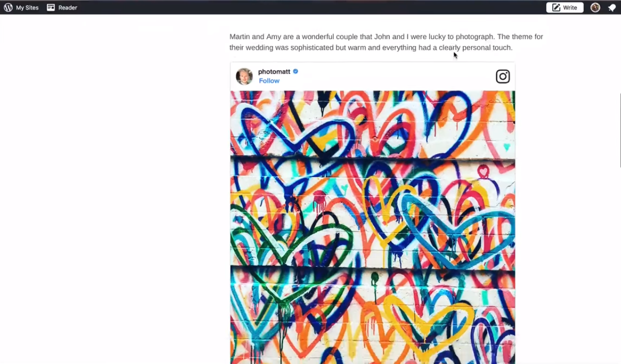621x364 pixels.
Task: Click the empty header area of Instagram embed
Action: (x=397, y=76)
